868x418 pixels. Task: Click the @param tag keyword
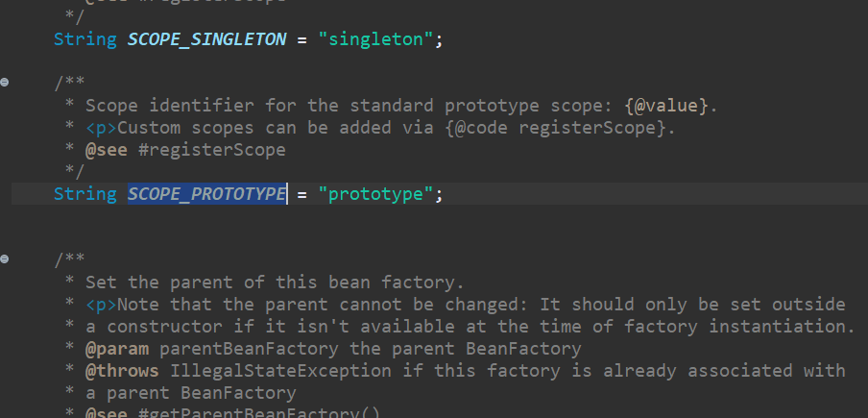[117, 349]
